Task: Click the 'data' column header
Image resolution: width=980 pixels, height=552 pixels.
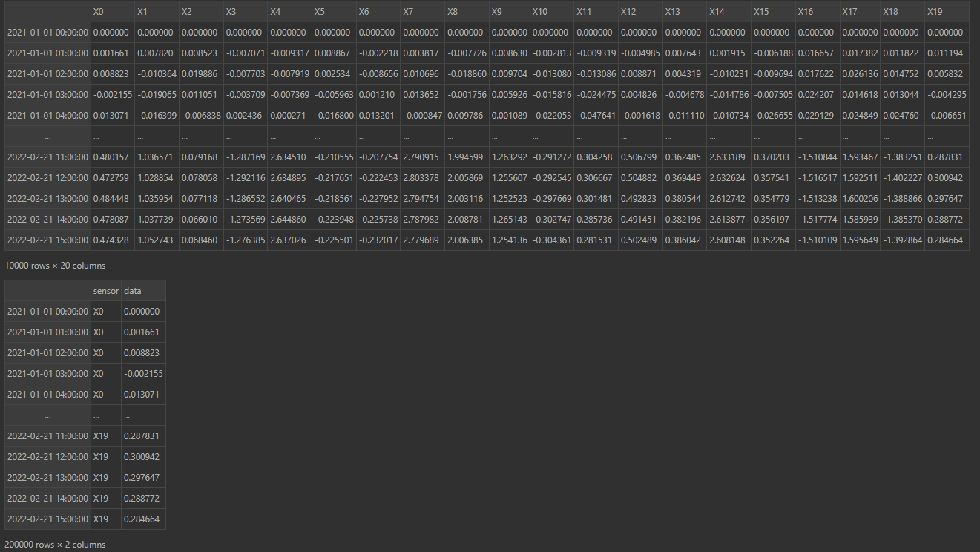Action: click(x=143, y=291)
